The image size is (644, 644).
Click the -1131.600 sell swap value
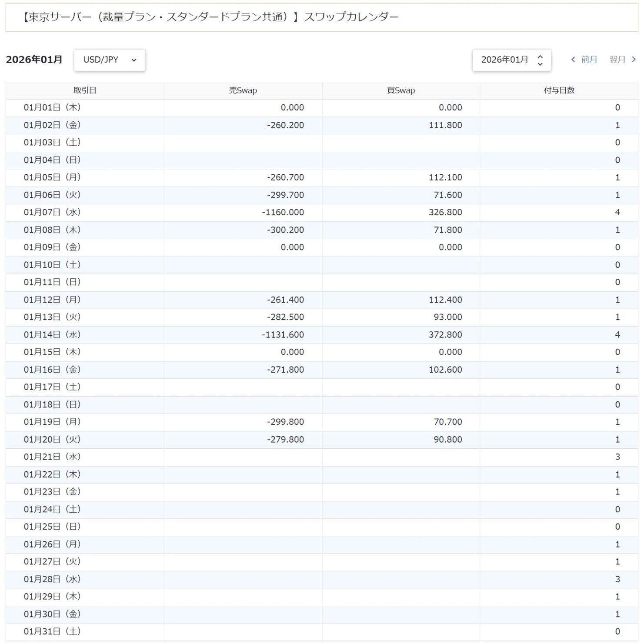click(x=283, y=335)
